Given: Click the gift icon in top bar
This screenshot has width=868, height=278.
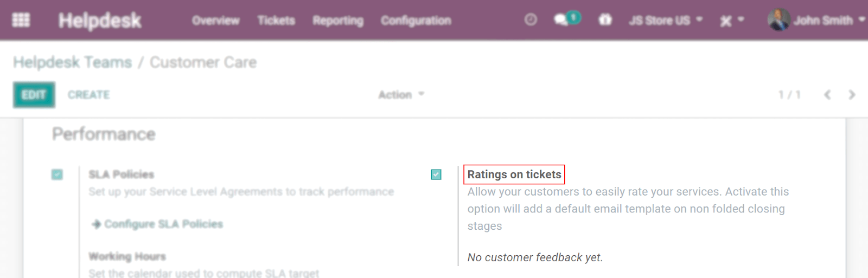Looking at the screenshot, I should [x=605, y=20].
